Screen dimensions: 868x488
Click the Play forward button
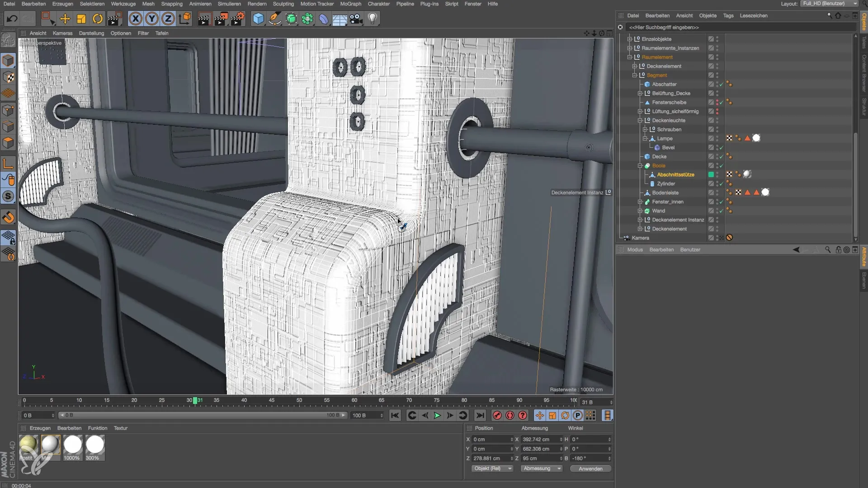pos(437,415)
